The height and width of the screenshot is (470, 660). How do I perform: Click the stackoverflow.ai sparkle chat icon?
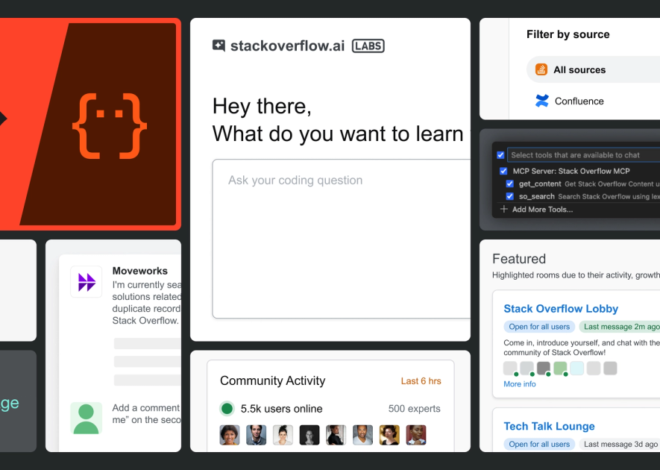point(218,45)
